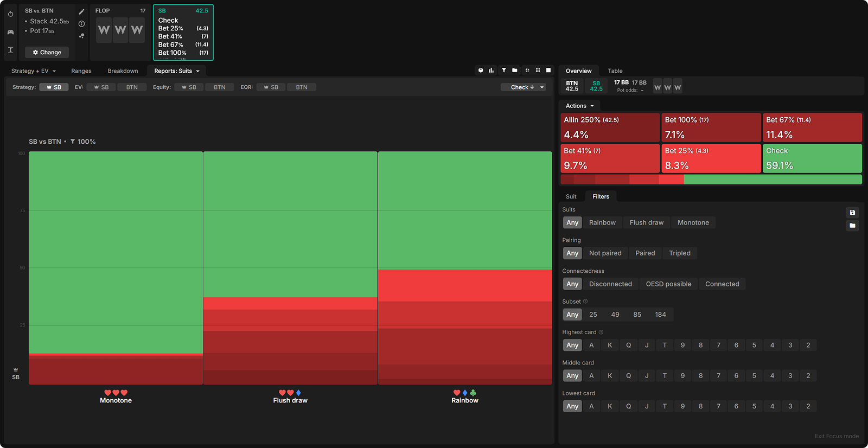This screenshot has width=868, height=448.
Task: Click the pencil edit icon beside SB vs. BTN
Action: (x=81, y=12)
